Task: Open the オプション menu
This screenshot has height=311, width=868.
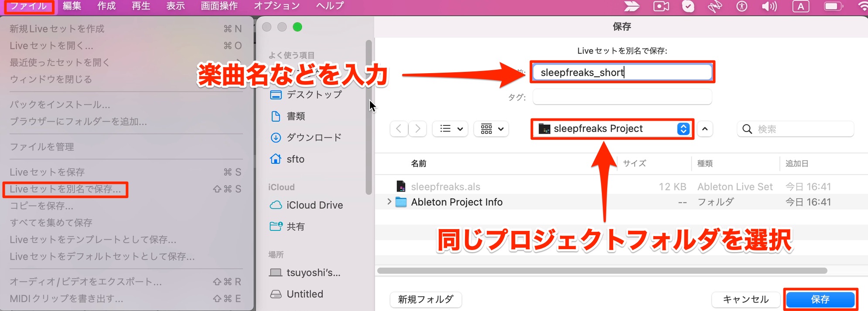Action: pos(277,6)
